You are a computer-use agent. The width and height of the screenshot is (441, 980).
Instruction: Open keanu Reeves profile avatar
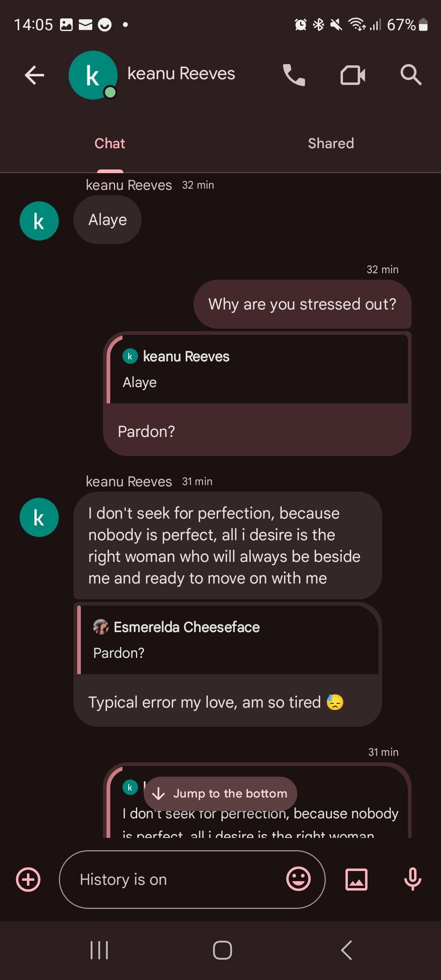pos(93,75)
